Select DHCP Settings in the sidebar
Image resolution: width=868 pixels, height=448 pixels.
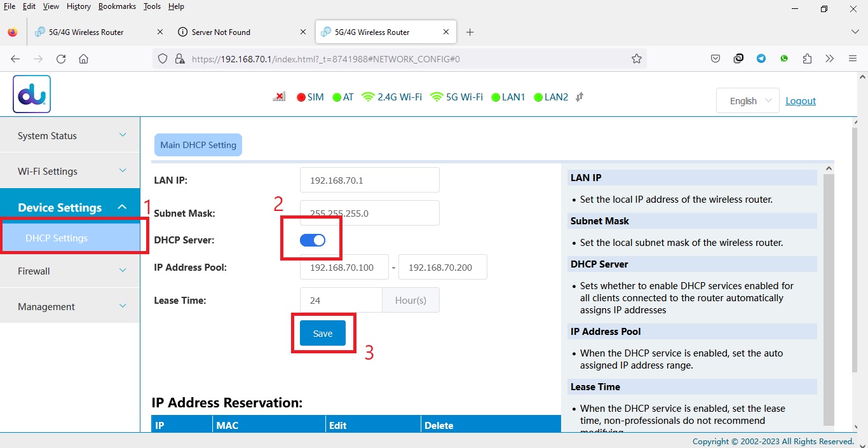pyautogui.click(x=57, y=238)
